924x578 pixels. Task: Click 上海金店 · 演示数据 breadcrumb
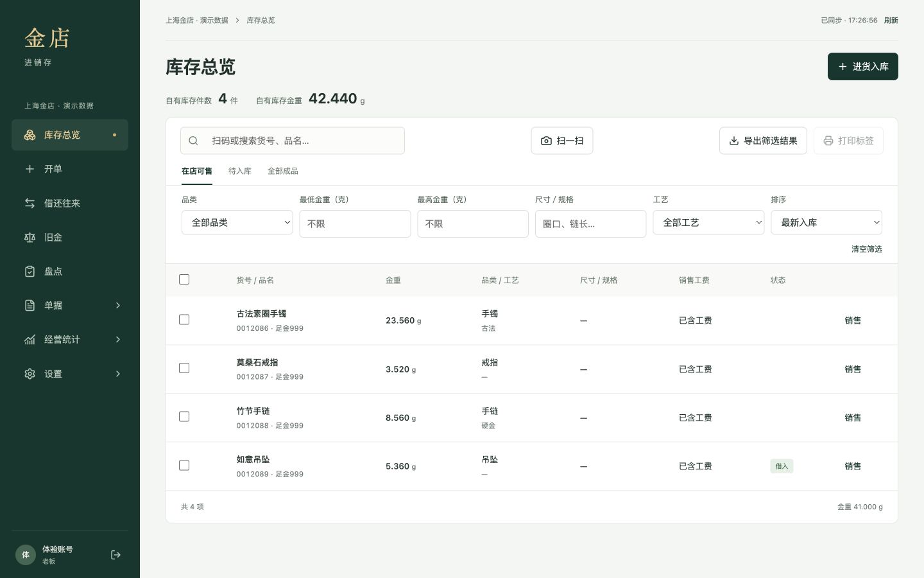197,21
